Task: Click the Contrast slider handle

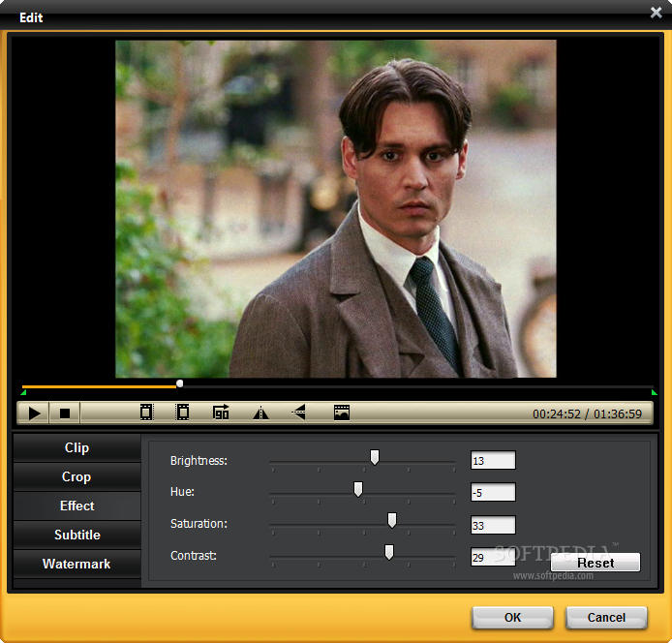Action: [389, 552]
